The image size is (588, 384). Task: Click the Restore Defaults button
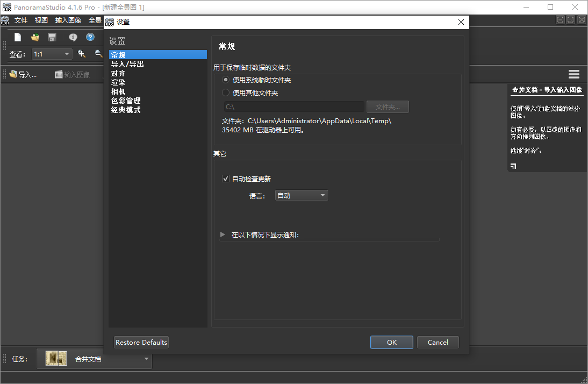(141, 343)
